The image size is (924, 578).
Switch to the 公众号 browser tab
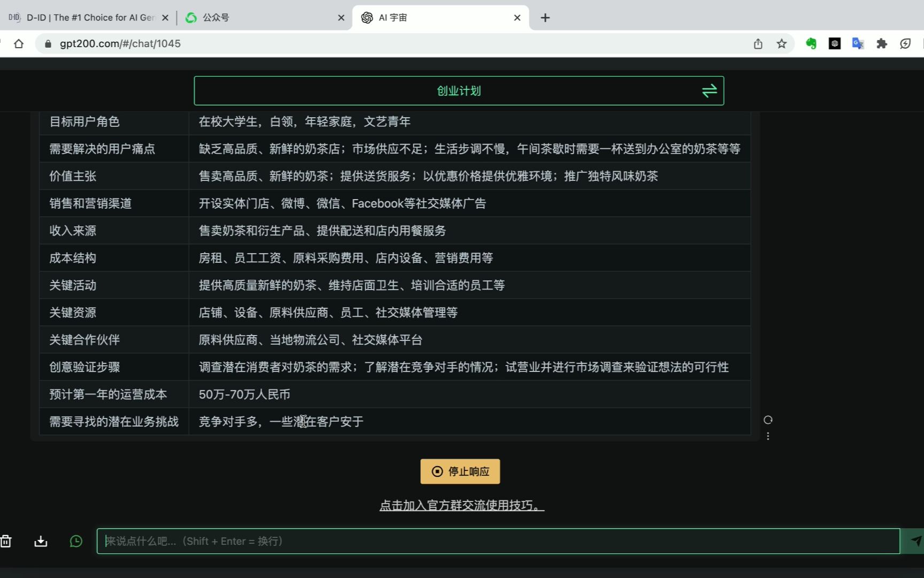click(x=265, y=18)
